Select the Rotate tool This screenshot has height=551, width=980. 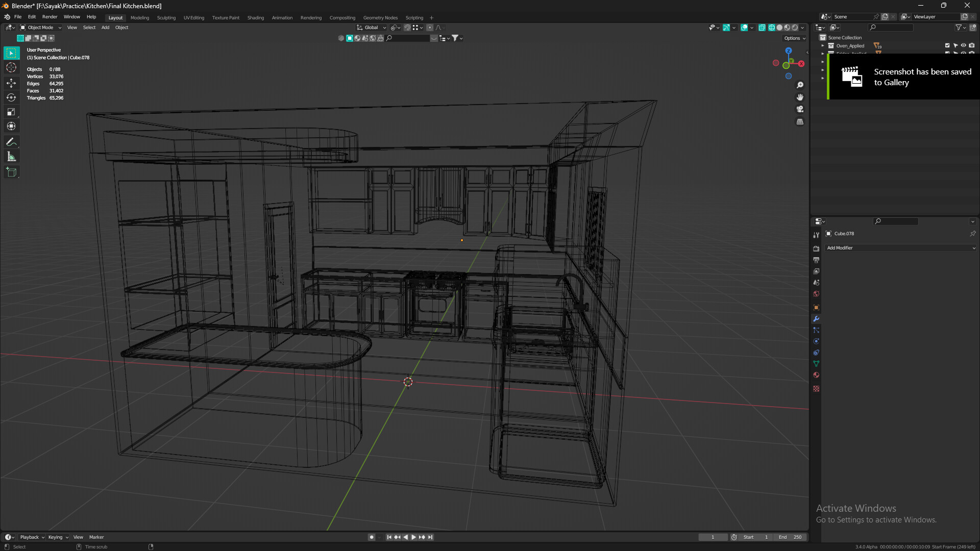click(11, 97)
